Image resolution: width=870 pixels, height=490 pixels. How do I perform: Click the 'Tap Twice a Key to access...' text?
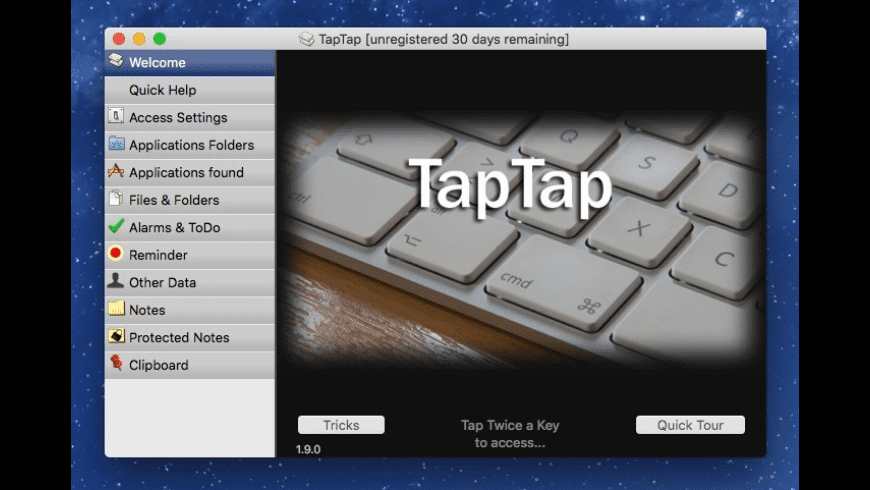[510, 434]
